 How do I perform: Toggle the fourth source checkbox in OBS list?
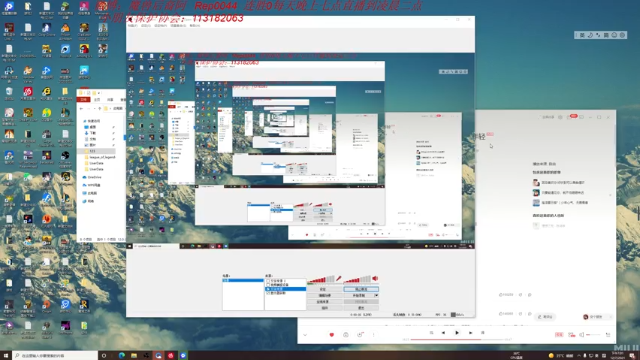[268, 293]
